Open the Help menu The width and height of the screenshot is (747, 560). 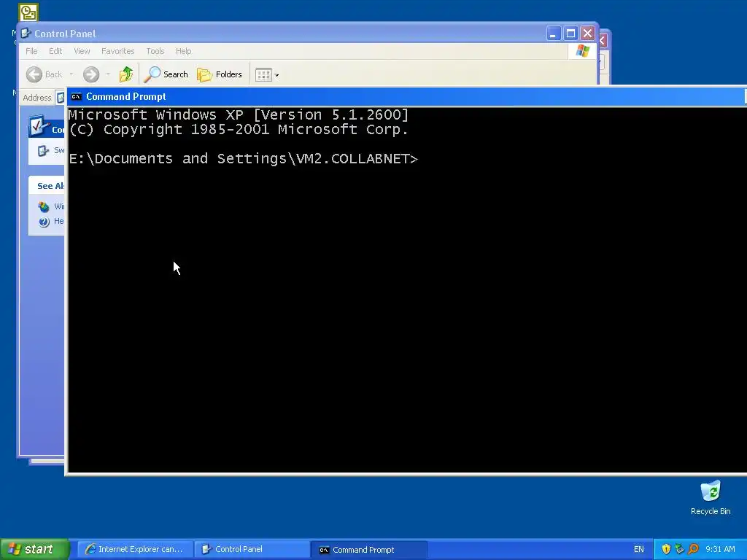click(183, 51)
